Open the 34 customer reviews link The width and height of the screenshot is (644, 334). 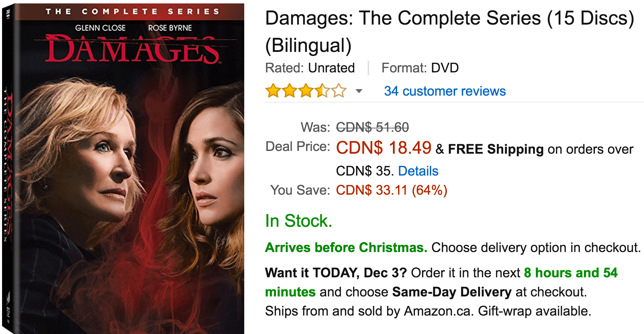(444, 91)
